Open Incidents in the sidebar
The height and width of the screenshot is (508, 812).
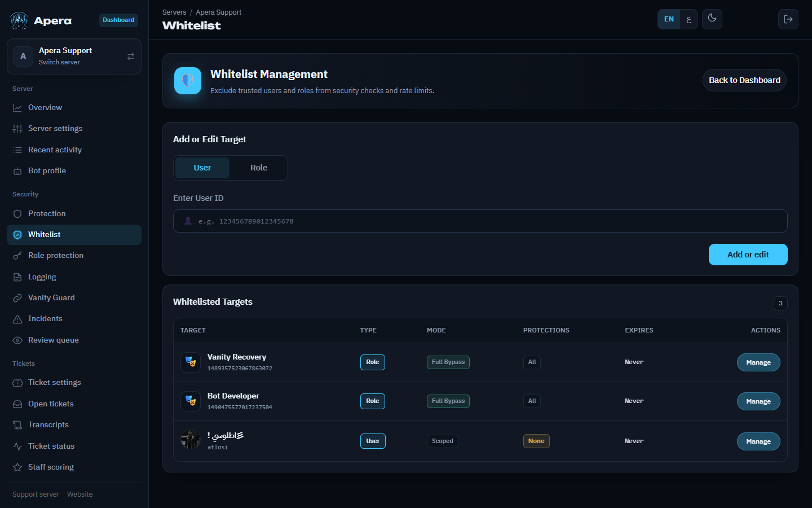[x=74, y=319]
